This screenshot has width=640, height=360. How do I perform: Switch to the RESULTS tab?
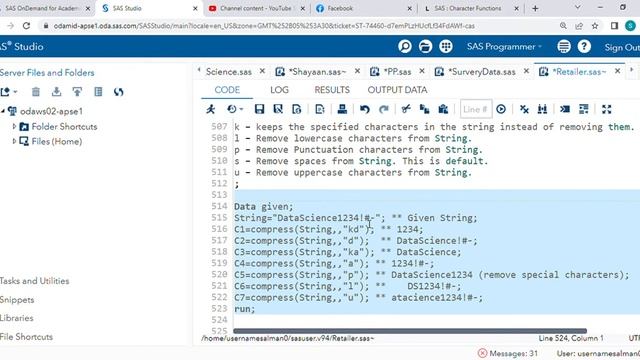coord(332,90)
